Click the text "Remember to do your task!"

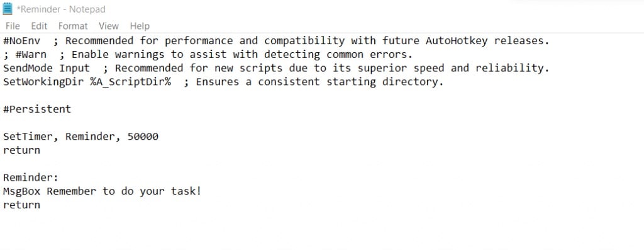click(124, 191)
